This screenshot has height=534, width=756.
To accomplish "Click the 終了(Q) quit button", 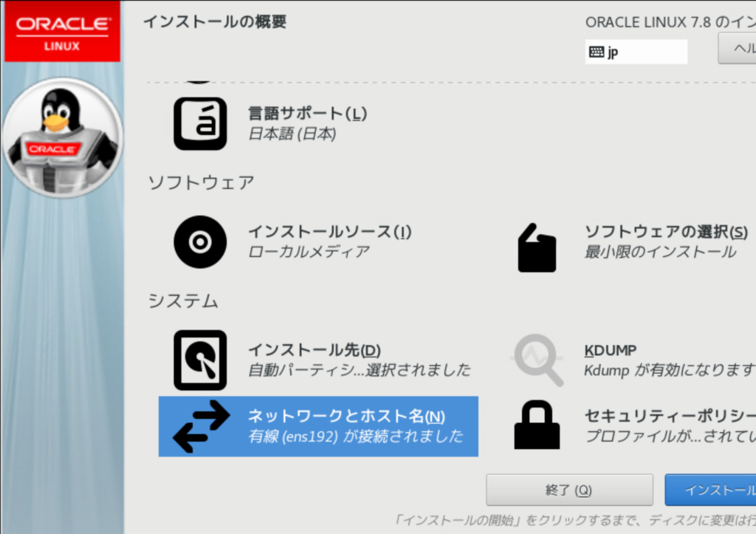I will [569, 490].
